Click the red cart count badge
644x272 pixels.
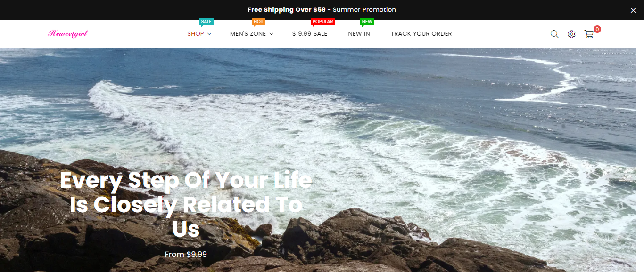coord(597,29)
